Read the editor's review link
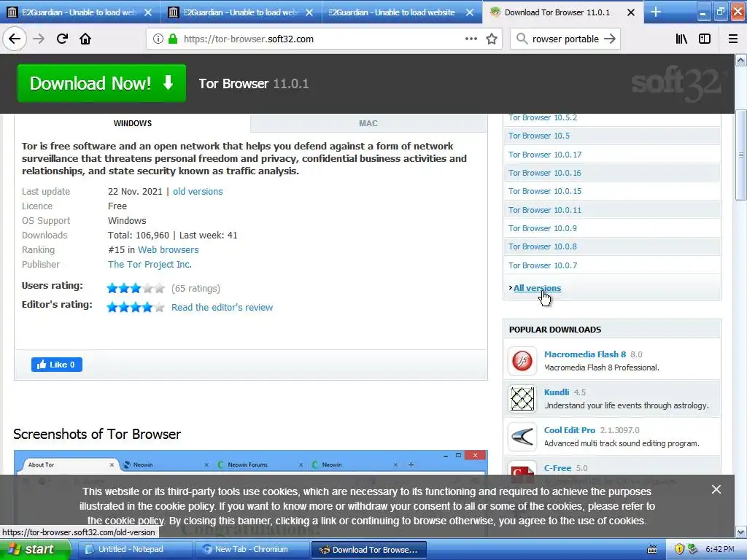Viewport: 747px width, 560px height. (x=222, y=308)
